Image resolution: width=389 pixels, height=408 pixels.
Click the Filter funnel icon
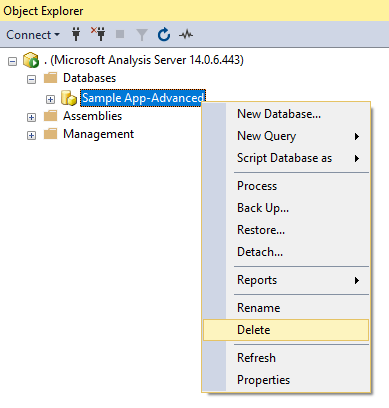tap(142, 35)
